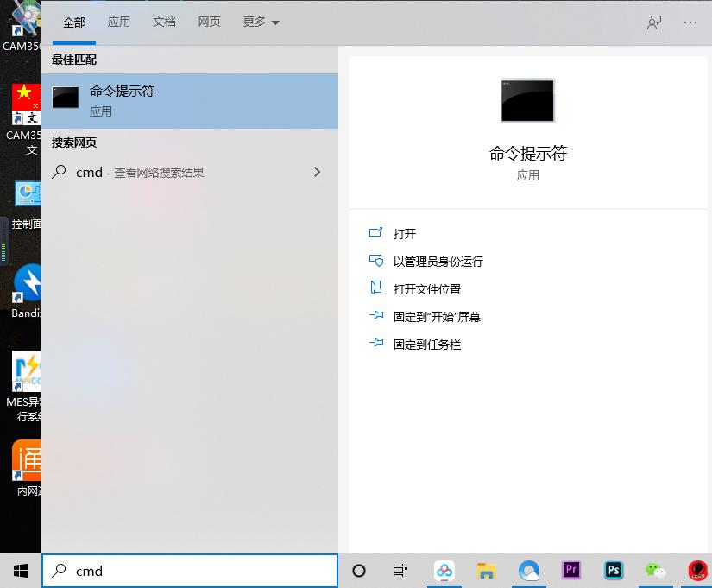Expand the 更多 dropdown

point(261,22)
